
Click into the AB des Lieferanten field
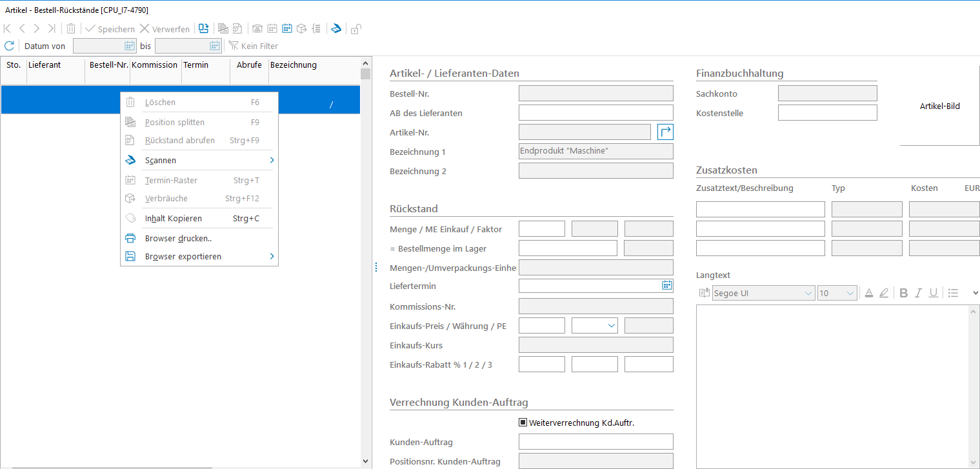pyautogui.click(x=595, y=113)
